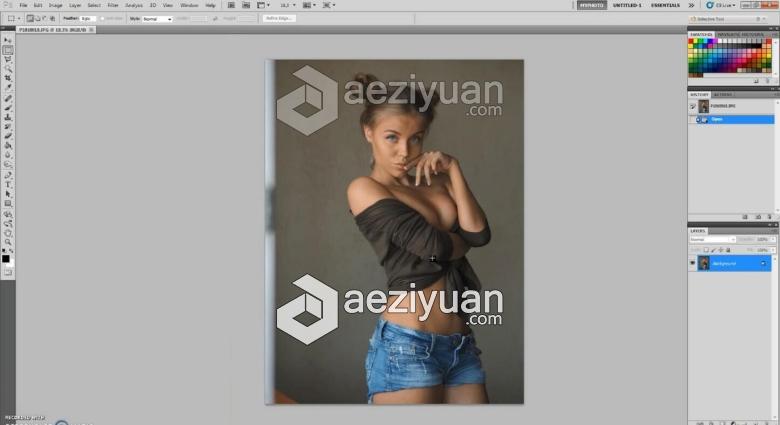Select the Rectangular Marquee tool in toolbox
The image size is (780, 425).
point(7,50)
